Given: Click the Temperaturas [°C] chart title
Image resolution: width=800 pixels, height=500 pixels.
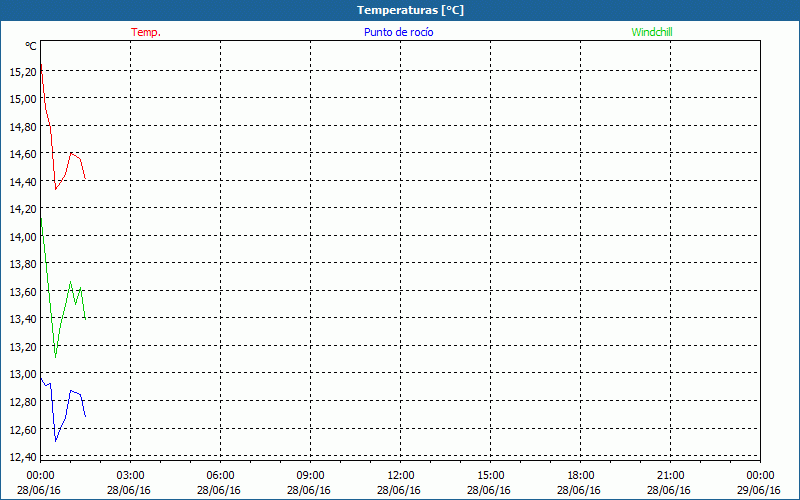Looking at the screenshot, I should pos(410,10).
